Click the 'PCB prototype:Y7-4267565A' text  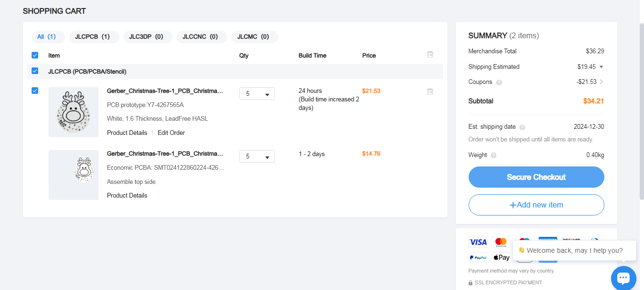click(x=145, y=105)
